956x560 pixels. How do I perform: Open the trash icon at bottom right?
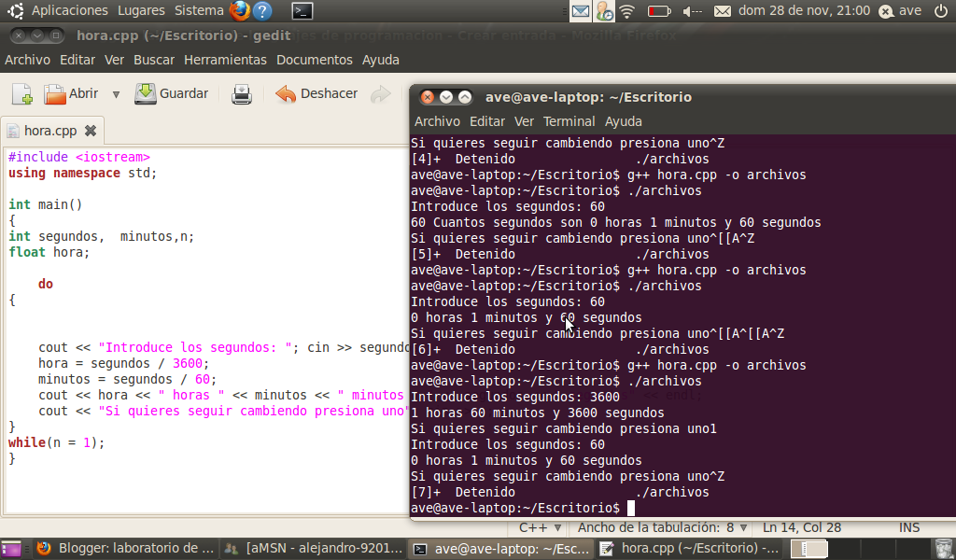pyautogui.click(x=945, y=549)
